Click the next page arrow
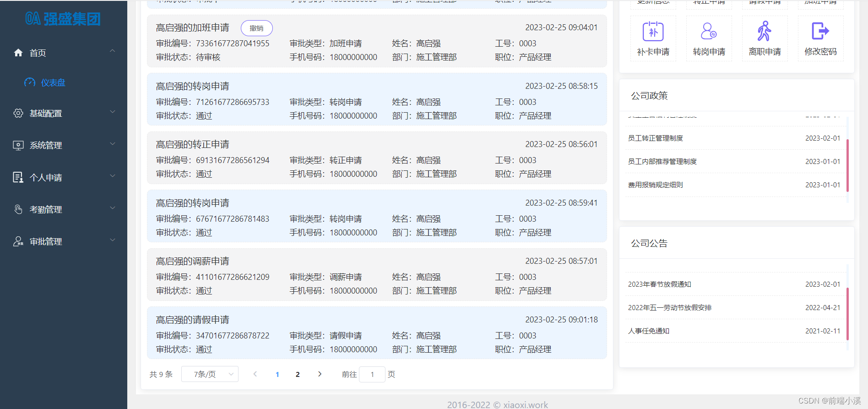868x409 pixels. tap(320, 374)
